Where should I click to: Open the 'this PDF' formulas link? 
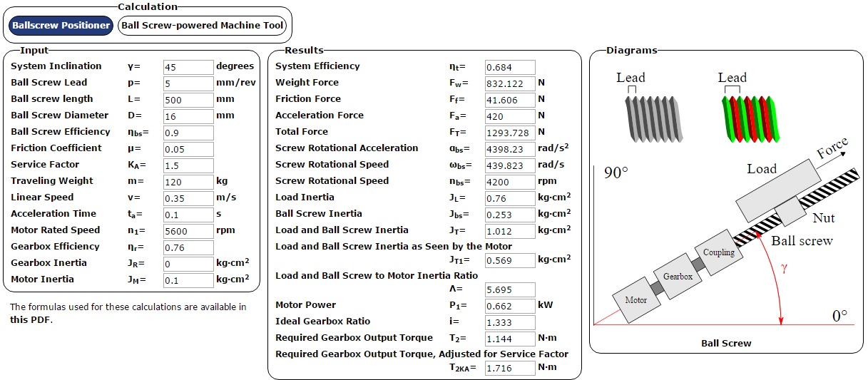coord(31,320)
